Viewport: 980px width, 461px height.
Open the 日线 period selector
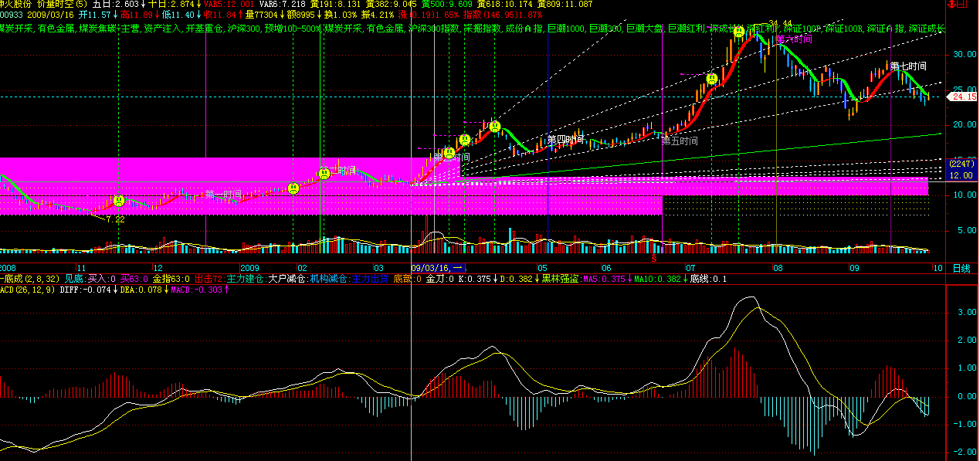961,268
